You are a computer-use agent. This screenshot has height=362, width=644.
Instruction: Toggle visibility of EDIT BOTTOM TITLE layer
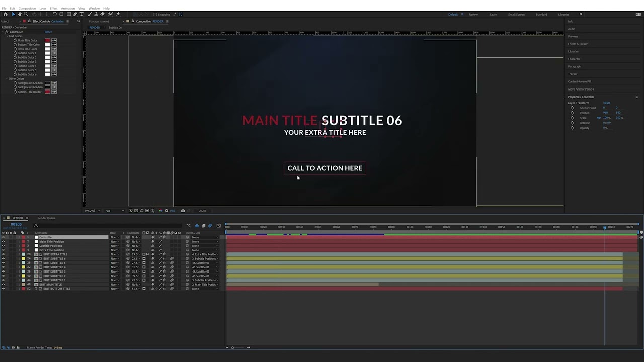[x=3, y=289]
